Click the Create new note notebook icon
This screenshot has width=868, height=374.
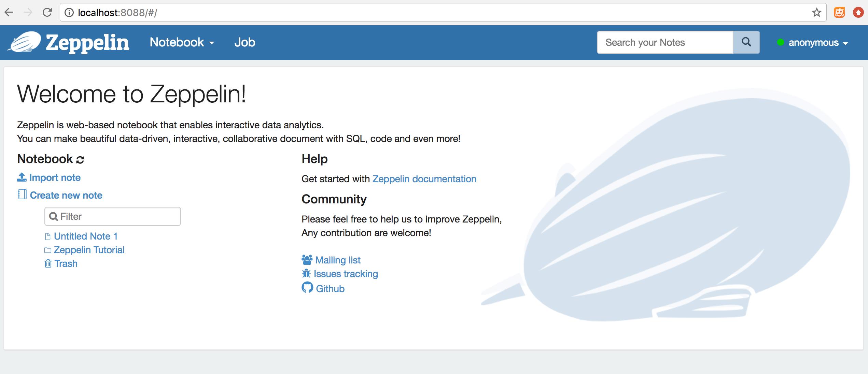(22, 195)
